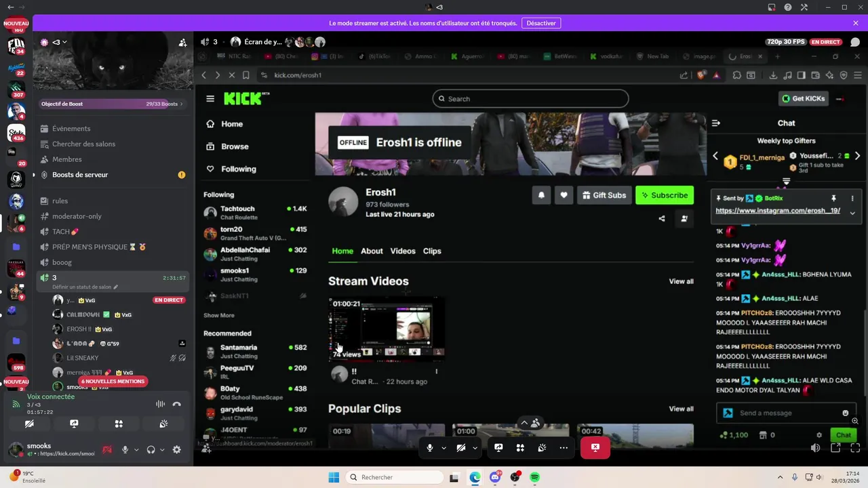Click the heart follow button for Erosh1

click(x=564, y=195)
